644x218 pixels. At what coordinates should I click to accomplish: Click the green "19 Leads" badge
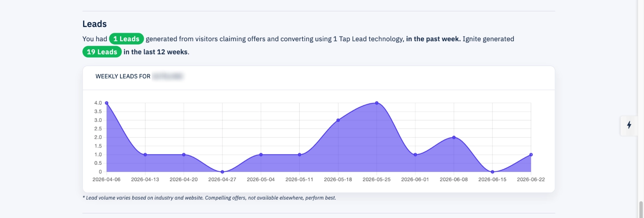pyautogui.click(x=102, y=52)
